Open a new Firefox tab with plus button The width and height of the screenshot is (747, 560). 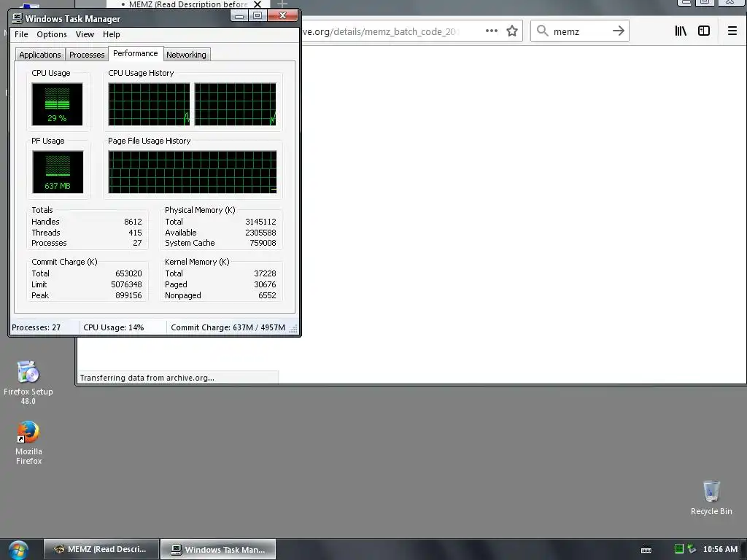[x=282, y=4]
